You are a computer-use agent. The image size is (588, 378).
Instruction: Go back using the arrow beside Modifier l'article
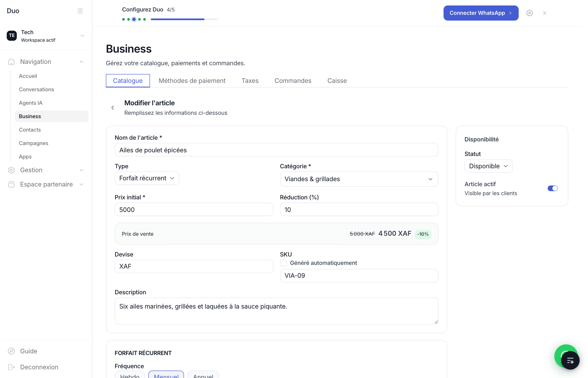113,108
